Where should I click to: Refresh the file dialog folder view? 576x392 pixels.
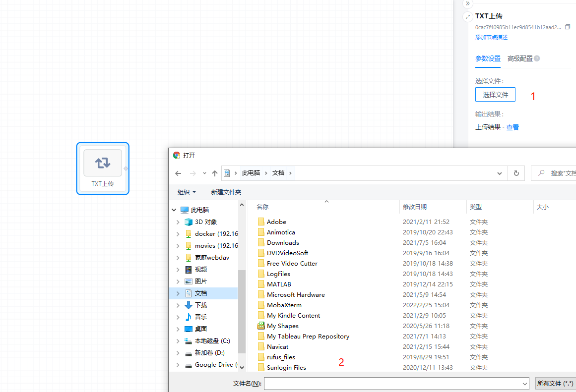(516, 173)
